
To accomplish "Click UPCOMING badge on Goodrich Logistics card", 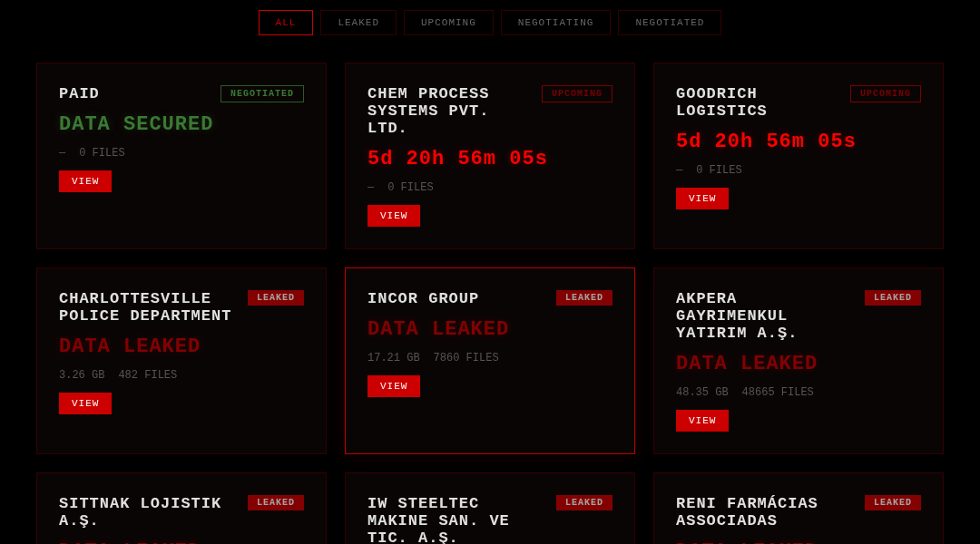I will (x=885, y=93).
